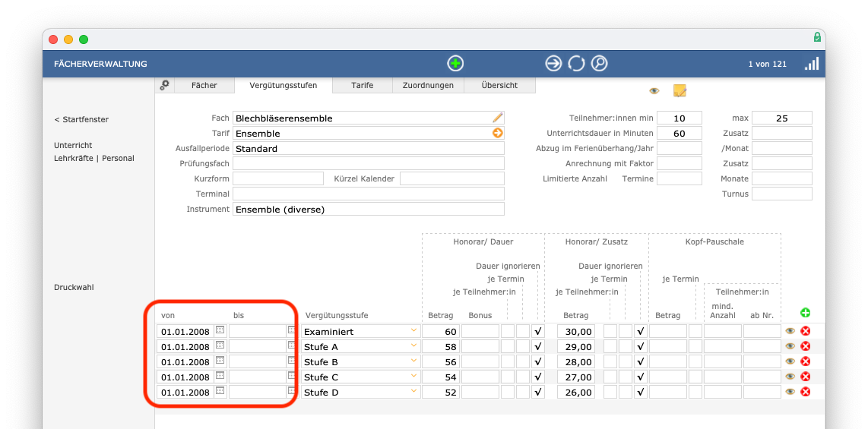Open bis calendar icon in Stufe C row
Screen dimensions: 868x429
[292, 376]
